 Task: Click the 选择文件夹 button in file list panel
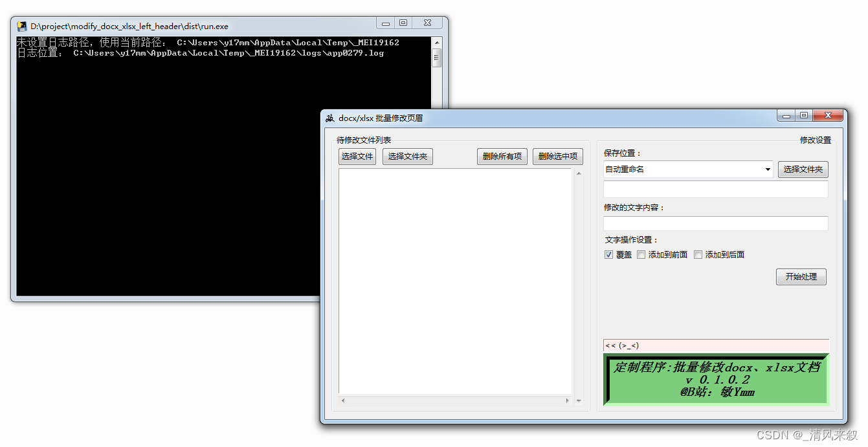[408, 157]
